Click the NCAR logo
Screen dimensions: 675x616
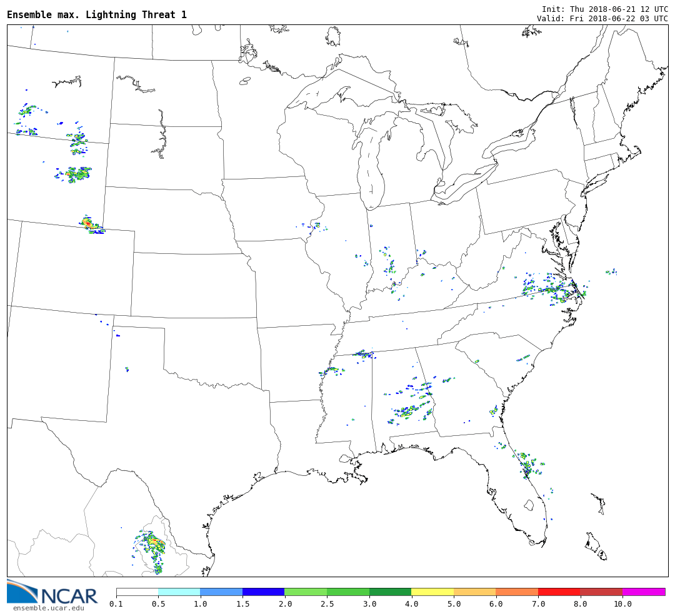pos(52,592)
